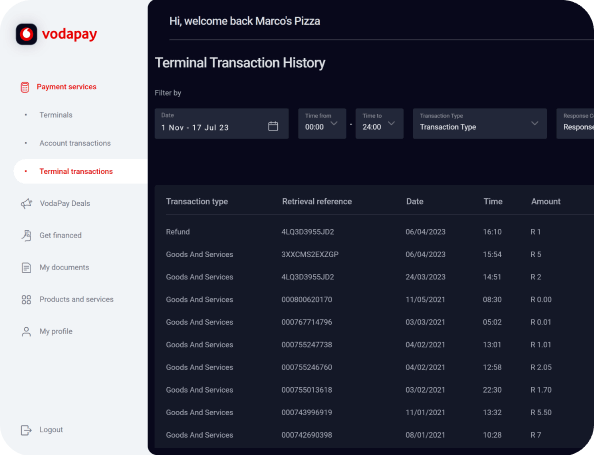Select the Refund transaction row

374,232
